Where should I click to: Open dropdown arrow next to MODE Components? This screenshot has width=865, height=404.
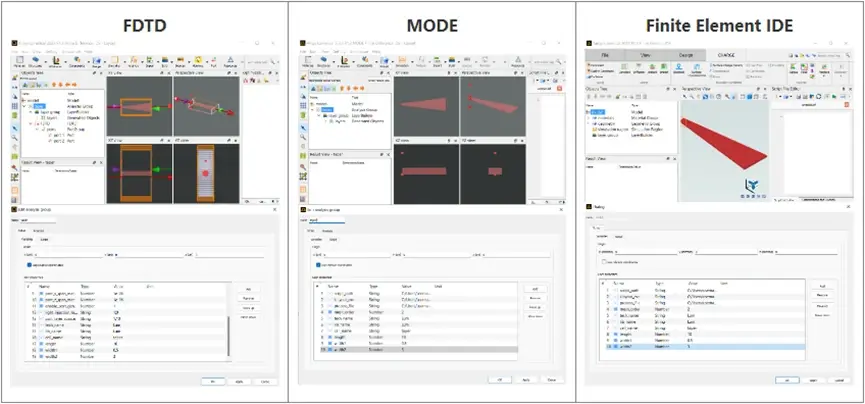[x=376, y=62]
